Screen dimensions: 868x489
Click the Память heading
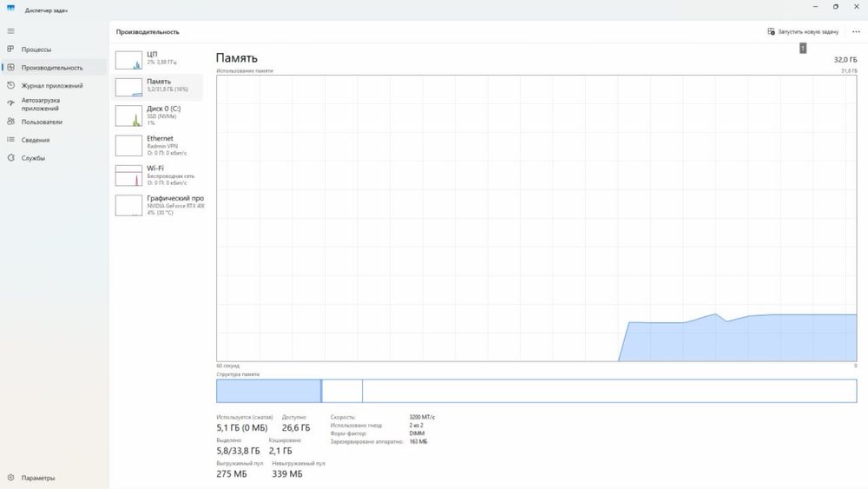click(236, 58)
